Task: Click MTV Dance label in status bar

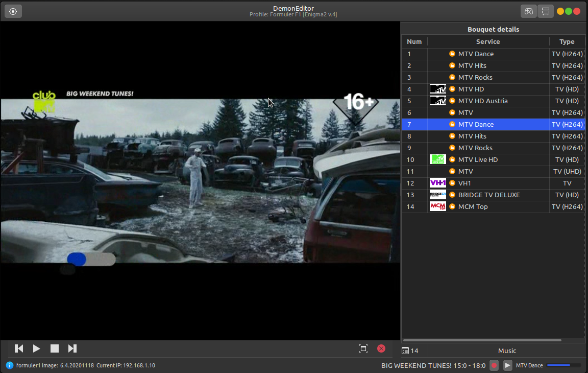Action: (529, 365)
